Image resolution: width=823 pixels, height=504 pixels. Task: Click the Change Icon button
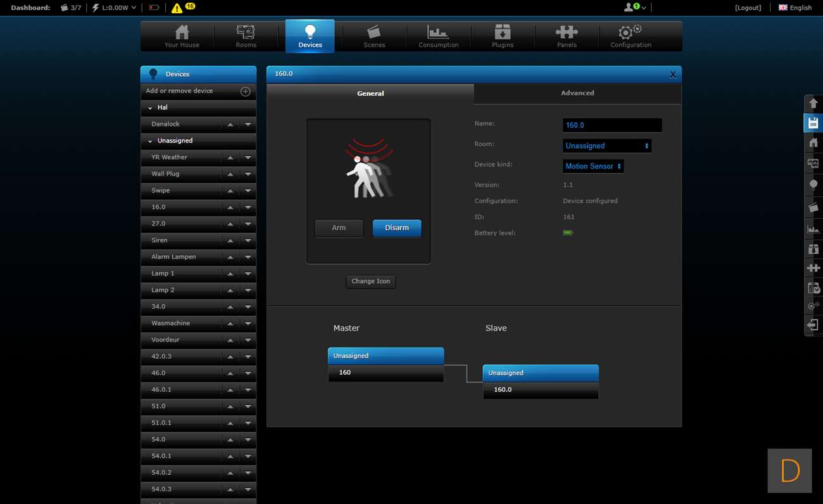coord(370,281)
